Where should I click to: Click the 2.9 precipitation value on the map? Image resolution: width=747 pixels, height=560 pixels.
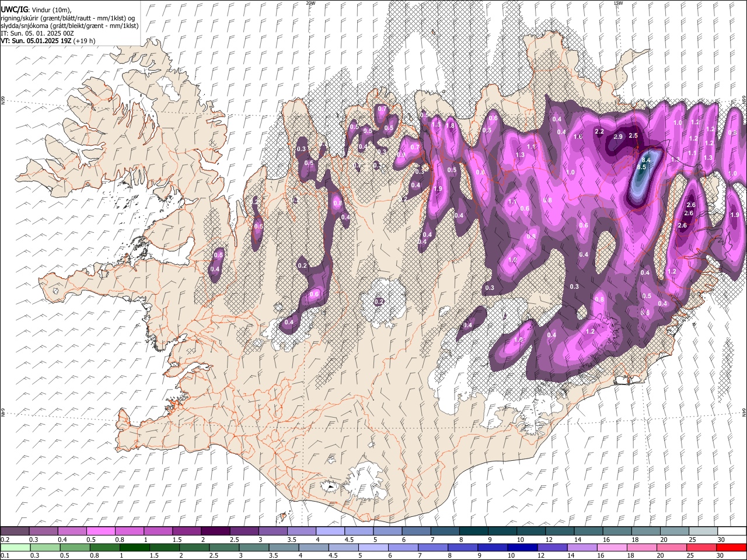[619, 136]
